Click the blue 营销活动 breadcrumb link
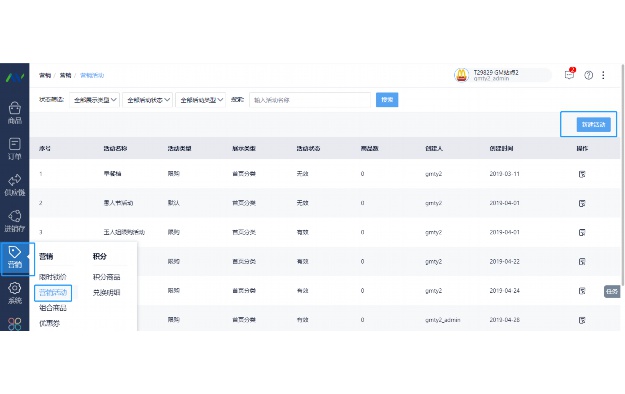The height and width of the screenshot is (394, 625). click(92, 75)
